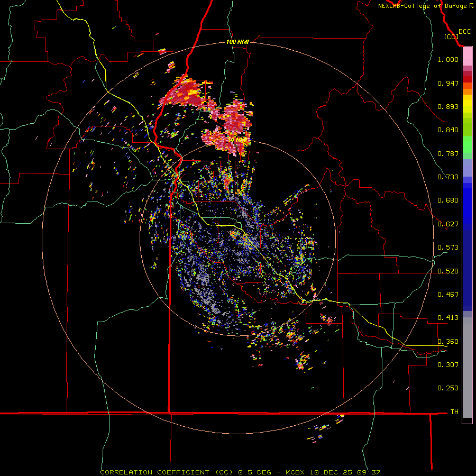Screen dimensions: 476x476
Task: Pick the gray segment of the color bar
Action: tap(467, 368)
